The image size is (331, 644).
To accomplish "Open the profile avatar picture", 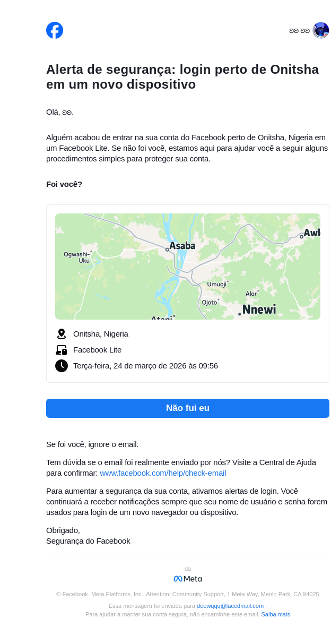I will point(321,30).
